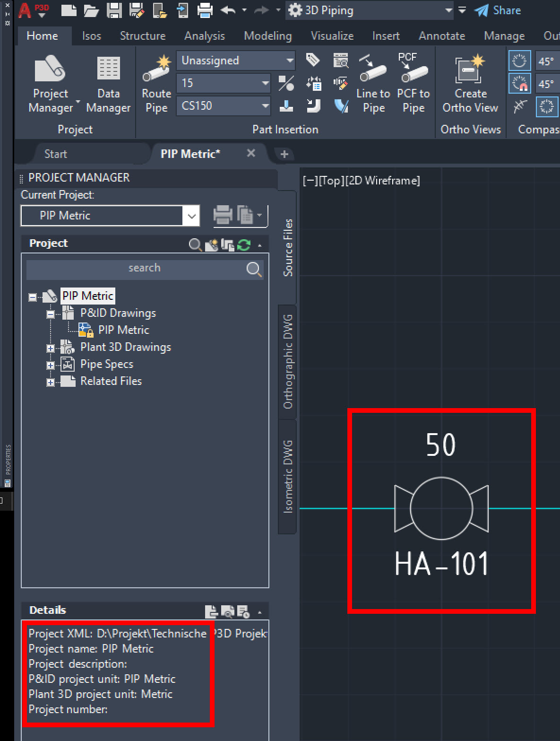Click the Open from Web & Mobile icon
Image resolution: width=560 pixels, height=741 pixels.
pyautogui.click(x=160, y=10)
